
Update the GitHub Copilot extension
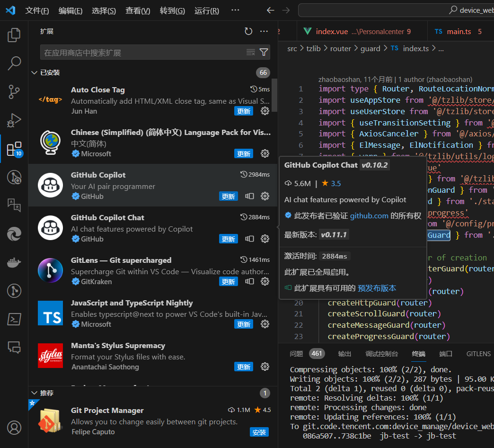(229, 197)
